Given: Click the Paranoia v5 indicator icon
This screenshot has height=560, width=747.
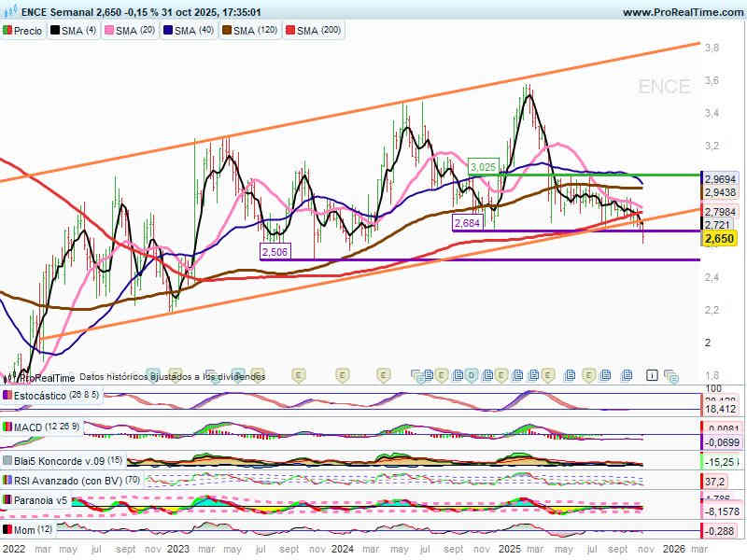Looking at the screenshot, I should [x=7, y=500].
